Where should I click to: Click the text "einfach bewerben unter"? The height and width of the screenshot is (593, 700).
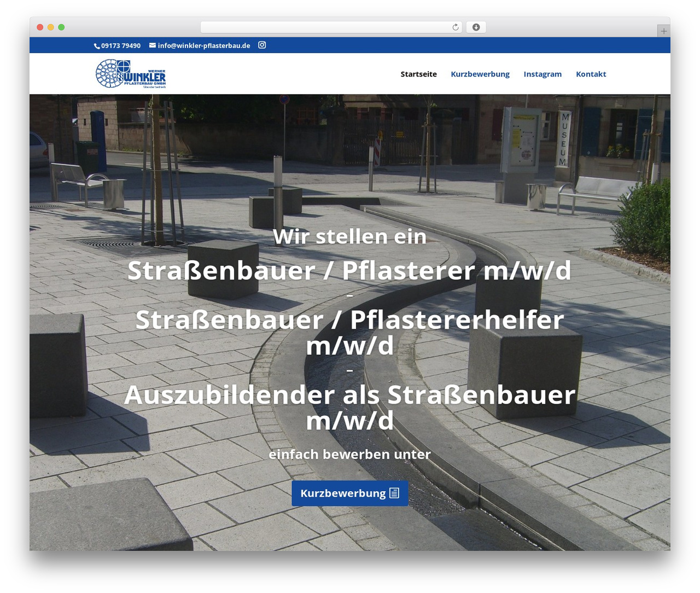point(350,454)
